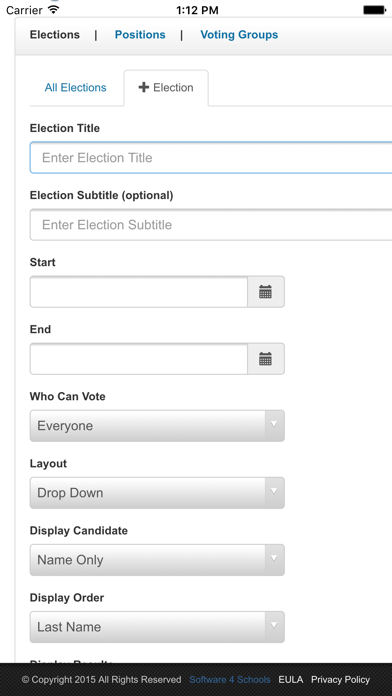The height and width of the screenshot is (696, 392).
Task: Open the Start date calendar picker
Action: point(265,292)
